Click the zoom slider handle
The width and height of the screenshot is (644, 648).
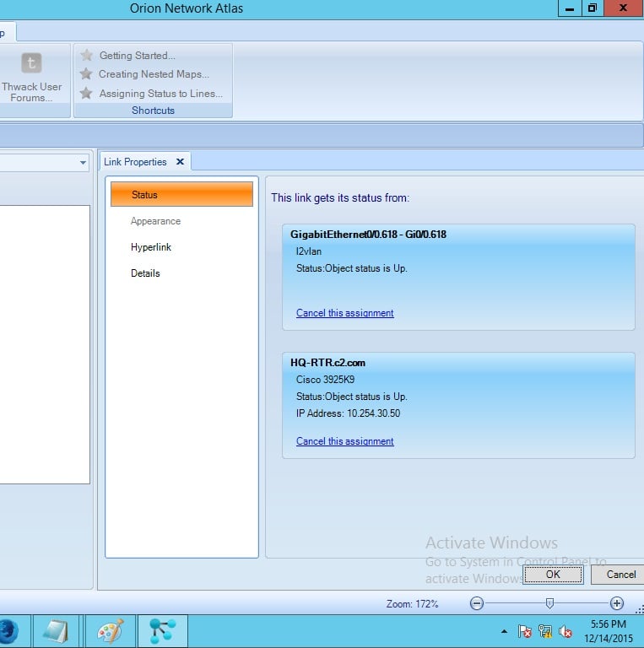[549, 603]
